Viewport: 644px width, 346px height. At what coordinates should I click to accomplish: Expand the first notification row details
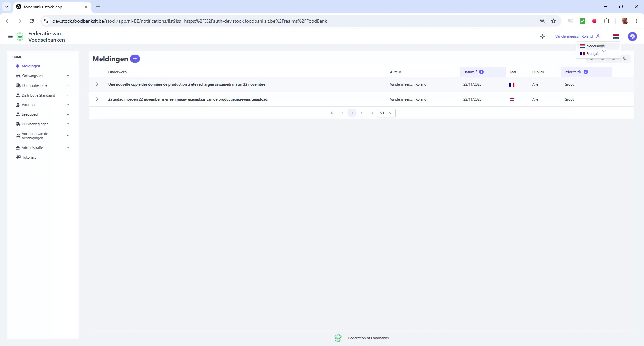(97, 84)
